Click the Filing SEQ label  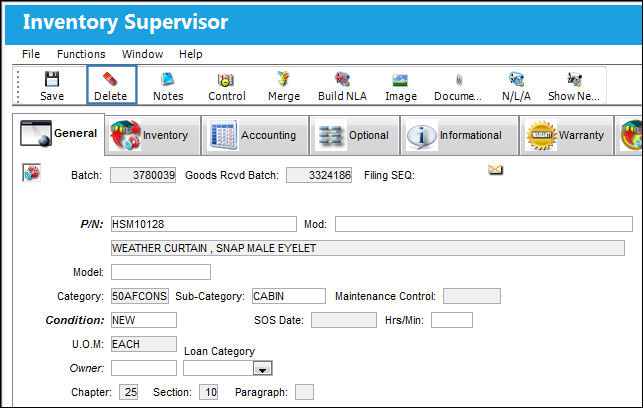coord(389,176)
